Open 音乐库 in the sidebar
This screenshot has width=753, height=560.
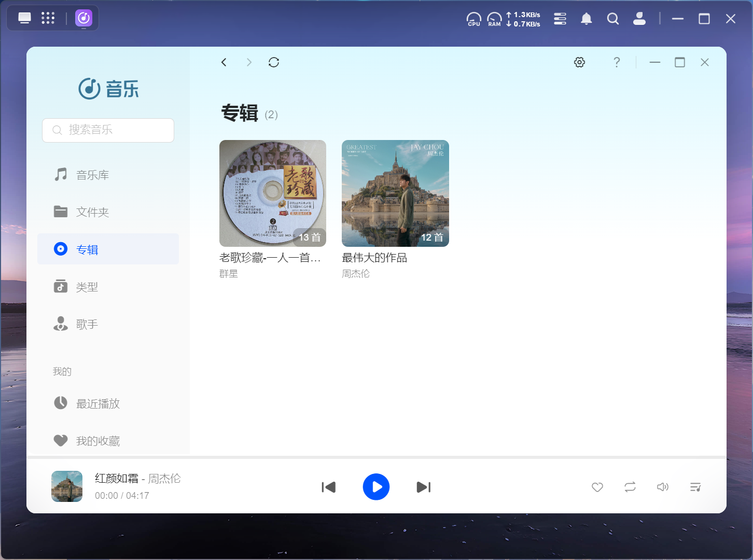click(x=108, y=175)
